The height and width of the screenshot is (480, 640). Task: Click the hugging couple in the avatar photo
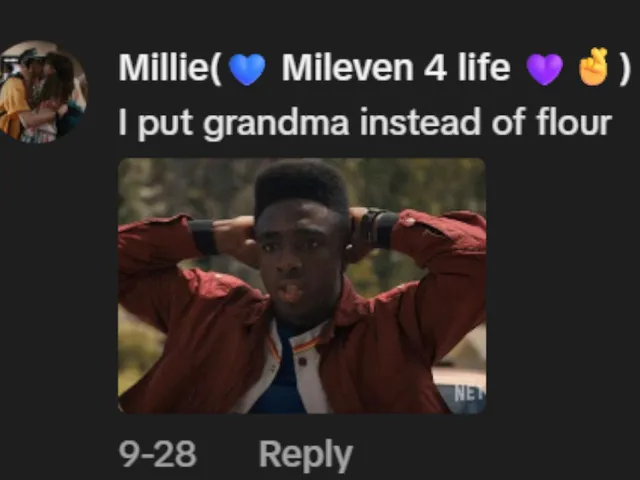tap(41, 96)
